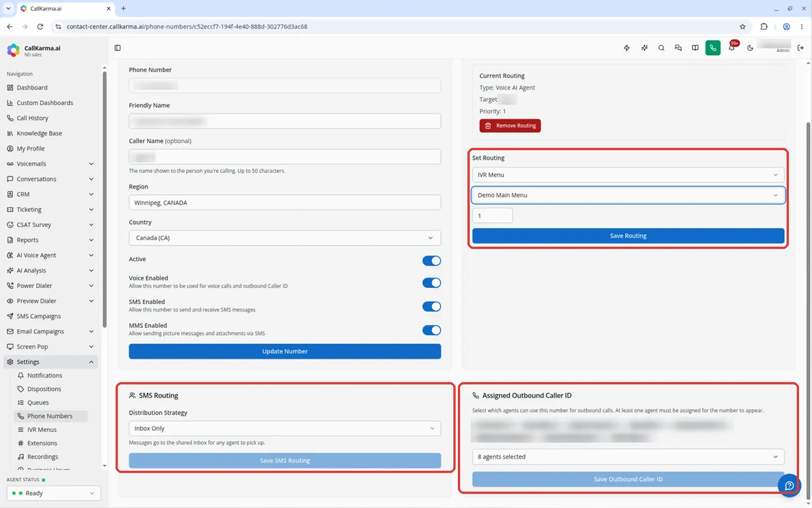
Task: Open the Inbox Only distribution strategy dropdown
Action: click(285, 428)
